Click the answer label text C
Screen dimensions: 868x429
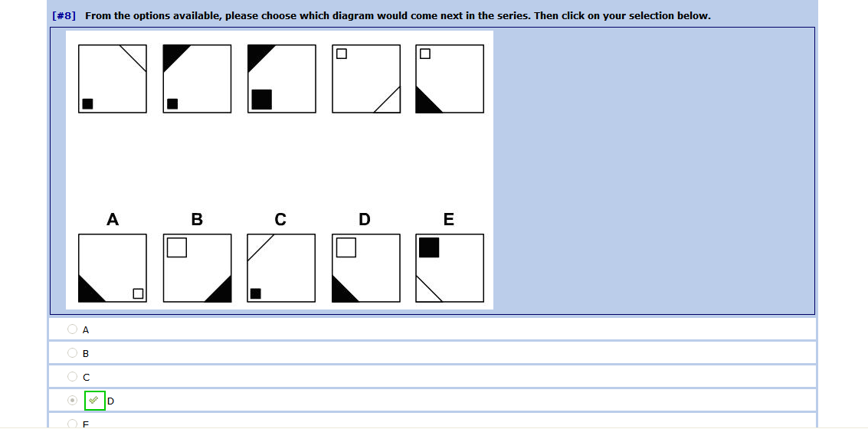click(86, 377)
